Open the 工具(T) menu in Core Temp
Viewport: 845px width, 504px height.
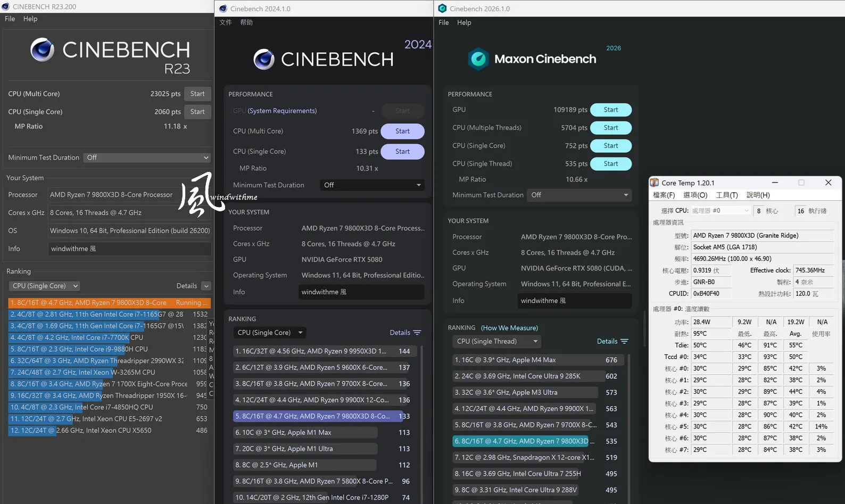(727, 195)
